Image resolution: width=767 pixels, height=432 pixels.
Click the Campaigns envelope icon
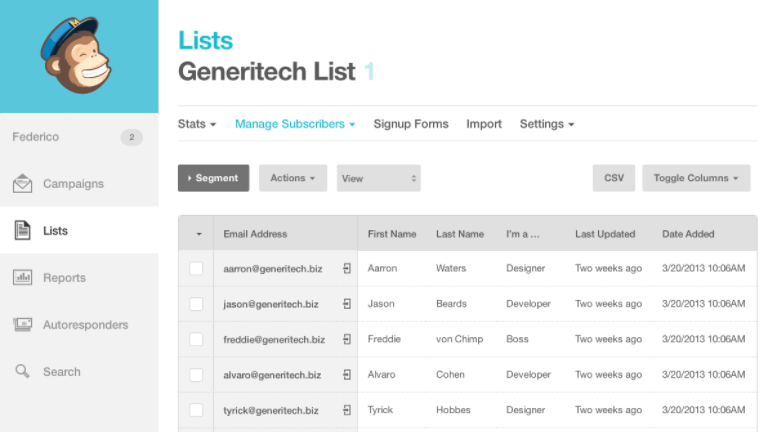(x=22, y=184)
